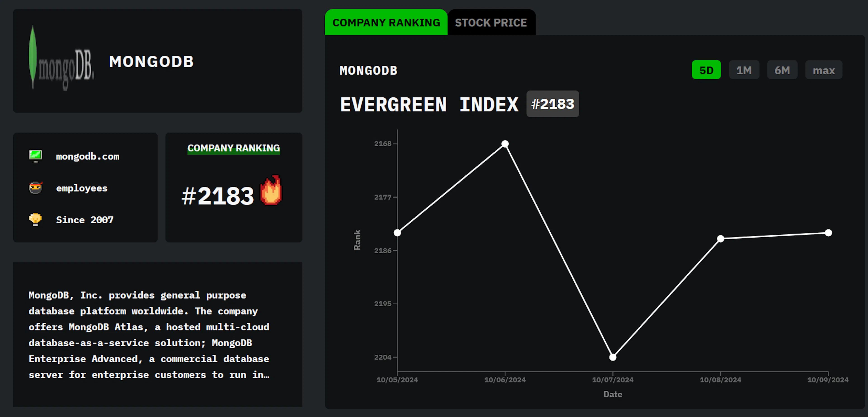Switch to the Company Ranking tab
This screenshot has width=868, height=417.
point(386,22)
